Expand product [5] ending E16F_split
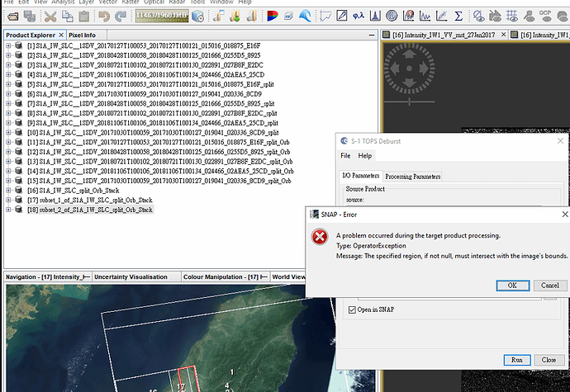 [8, 84]
